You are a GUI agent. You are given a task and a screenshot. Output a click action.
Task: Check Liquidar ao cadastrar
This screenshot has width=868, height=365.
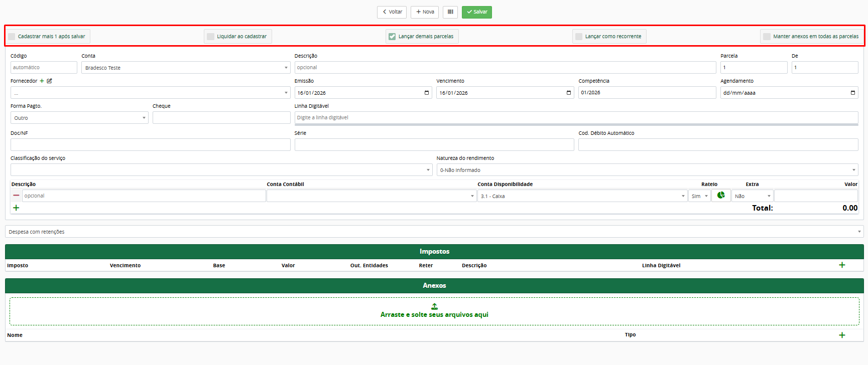[x=211, y=37]
